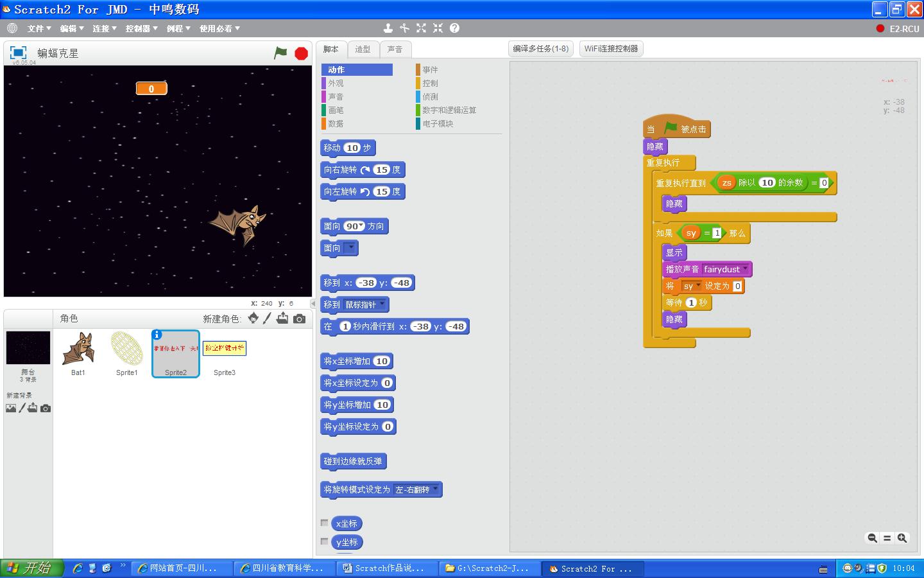The width and height of the screenshot is (924, 578).
Task: Open the 文件 menu
Action: 38,28
